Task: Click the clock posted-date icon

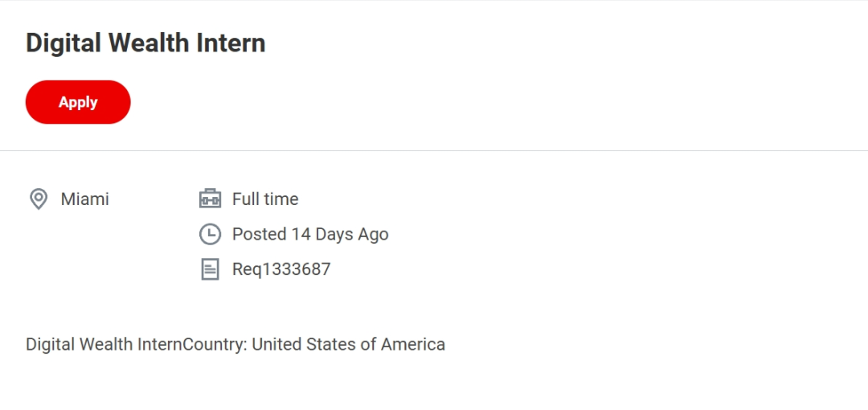Action: click(x=210, y=235)
